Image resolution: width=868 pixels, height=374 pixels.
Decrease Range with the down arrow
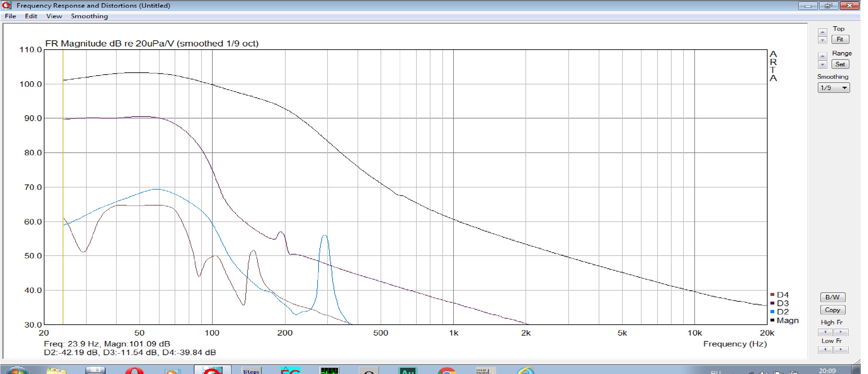pos(822,64)
